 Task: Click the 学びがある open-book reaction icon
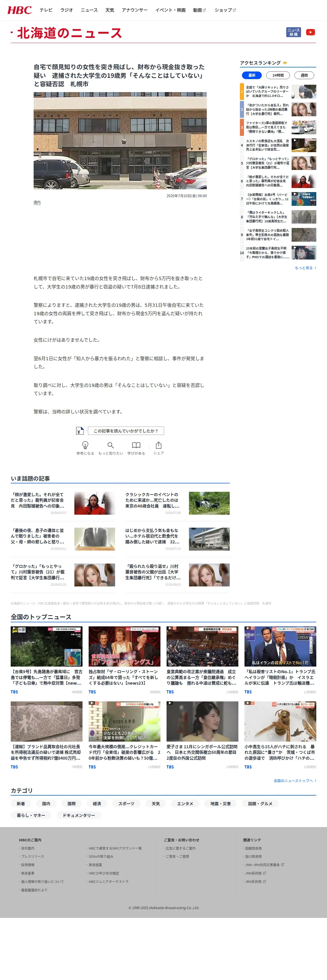click(x=136, y=445)
